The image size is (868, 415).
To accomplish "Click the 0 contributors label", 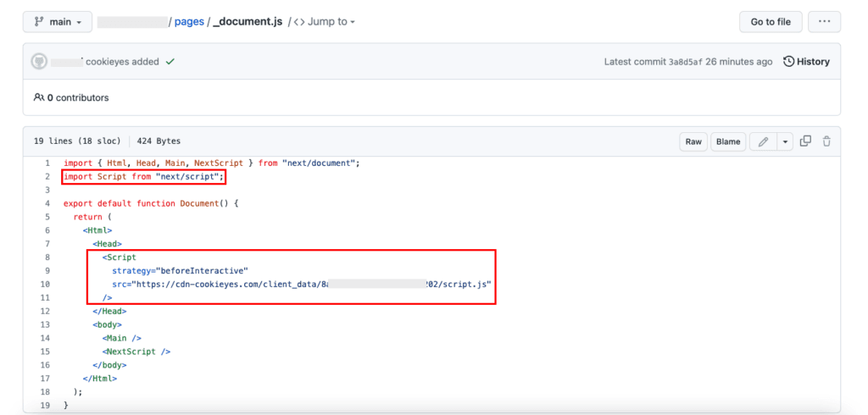I will click(77, 98).
